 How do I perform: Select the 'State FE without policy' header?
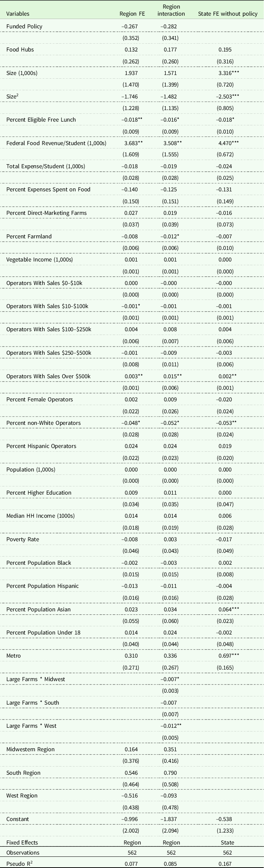pos(227,14)
